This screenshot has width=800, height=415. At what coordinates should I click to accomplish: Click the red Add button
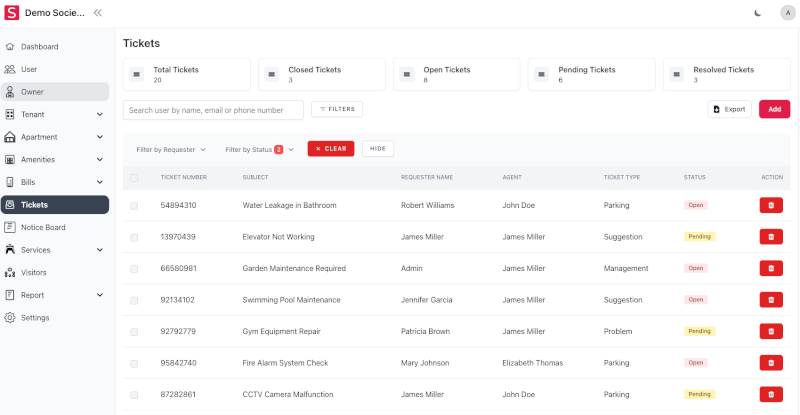point(774,109)
